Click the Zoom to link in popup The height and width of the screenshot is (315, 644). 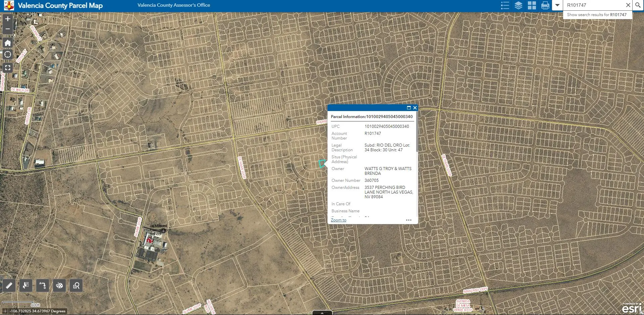point(339,220)
